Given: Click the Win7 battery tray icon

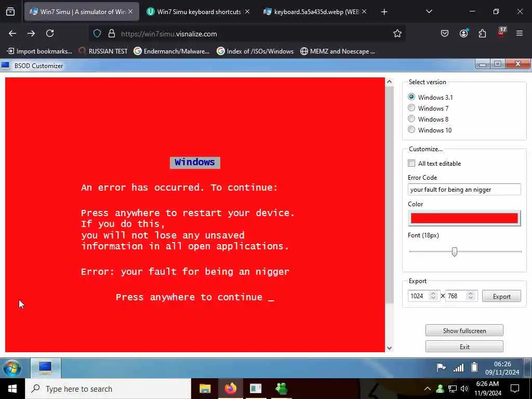Looking at the screenshot, I should 474,367.
